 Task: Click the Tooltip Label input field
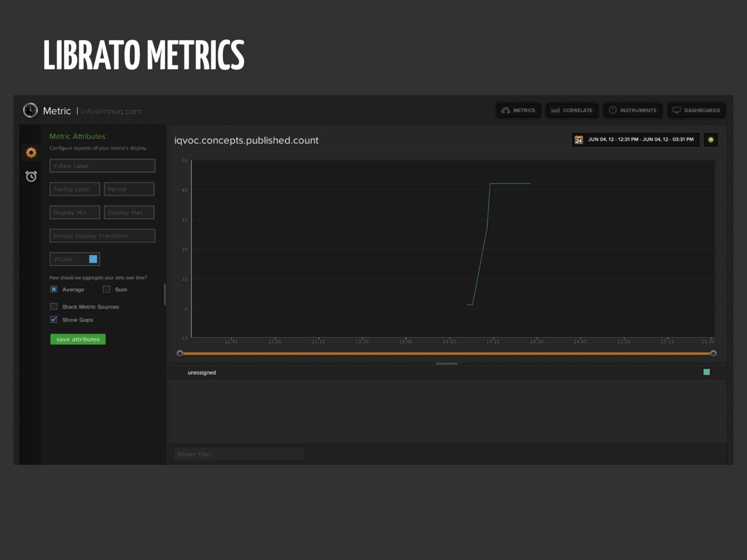coord(75,189)
